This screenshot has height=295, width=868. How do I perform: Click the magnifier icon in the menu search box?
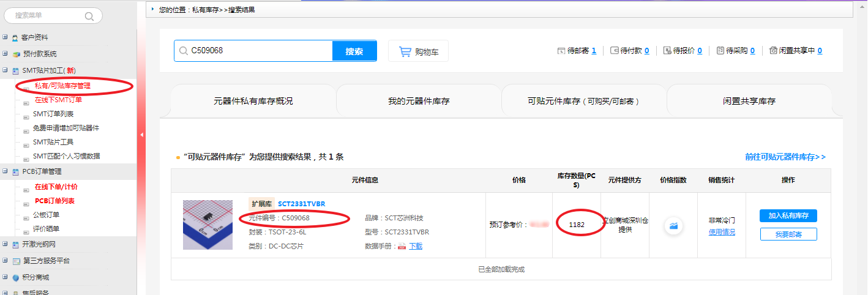point(89,16)
